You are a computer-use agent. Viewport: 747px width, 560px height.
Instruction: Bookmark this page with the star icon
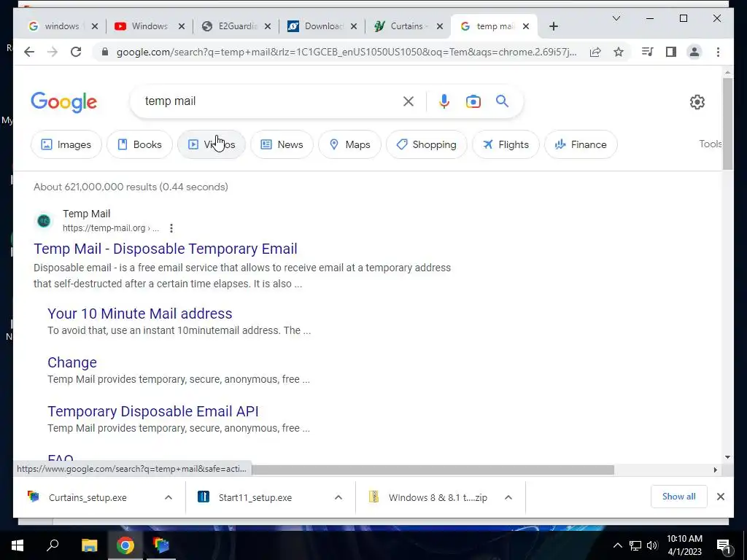pyautogui.click(x=619, y=52)
